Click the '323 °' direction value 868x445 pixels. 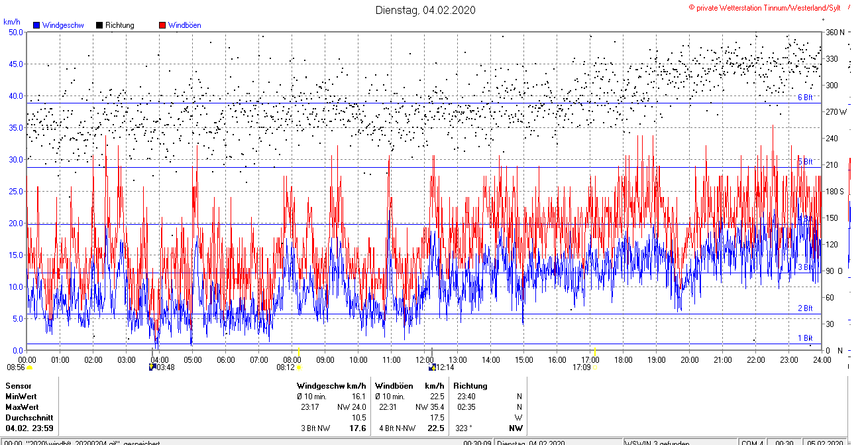point(465,428)
